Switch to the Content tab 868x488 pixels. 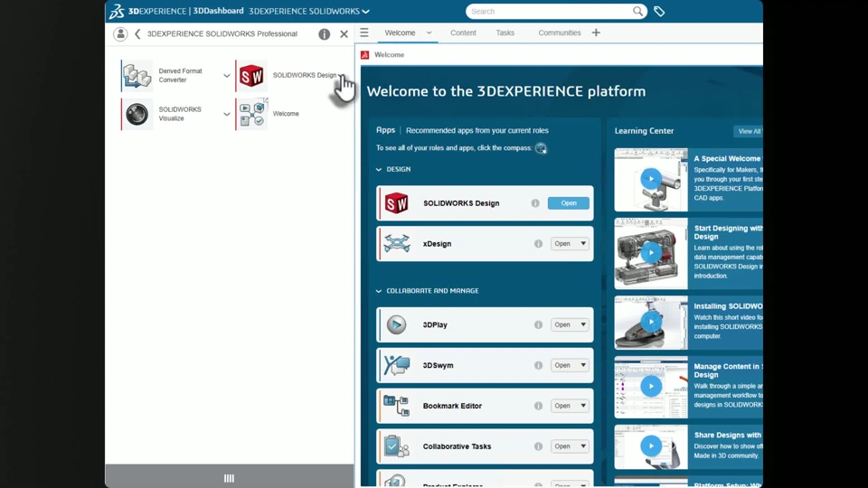pyautogui.click(x=463, y=33)
